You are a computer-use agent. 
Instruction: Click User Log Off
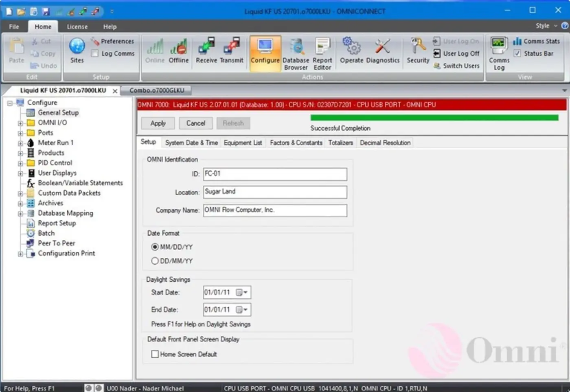(456, 53)
